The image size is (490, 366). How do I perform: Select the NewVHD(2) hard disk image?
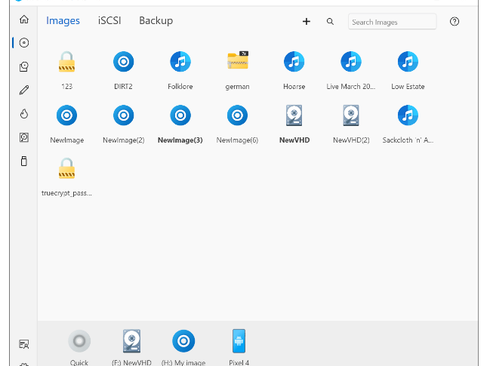351,124
